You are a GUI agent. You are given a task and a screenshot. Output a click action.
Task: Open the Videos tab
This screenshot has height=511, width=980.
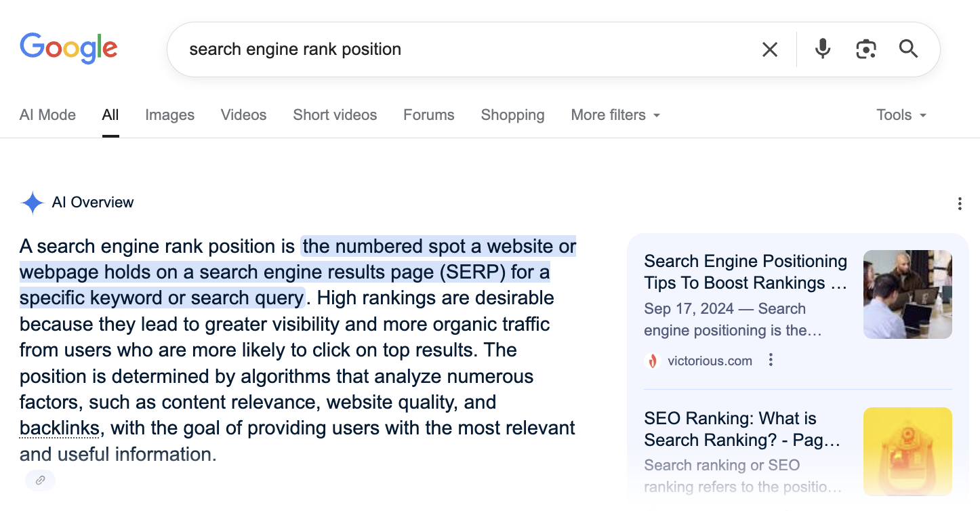click(x=243, y=115)
